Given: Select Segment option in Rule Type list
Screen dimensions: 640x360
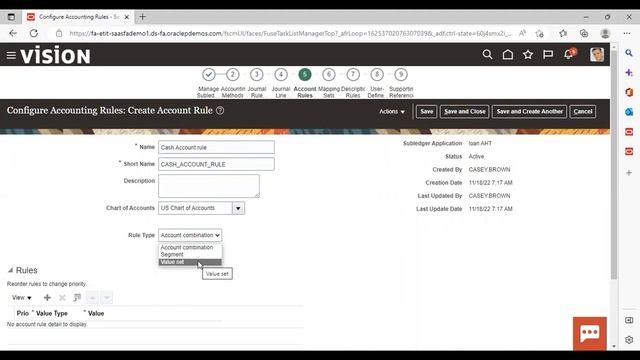Looking at the screenshot, I should point(190,254).
